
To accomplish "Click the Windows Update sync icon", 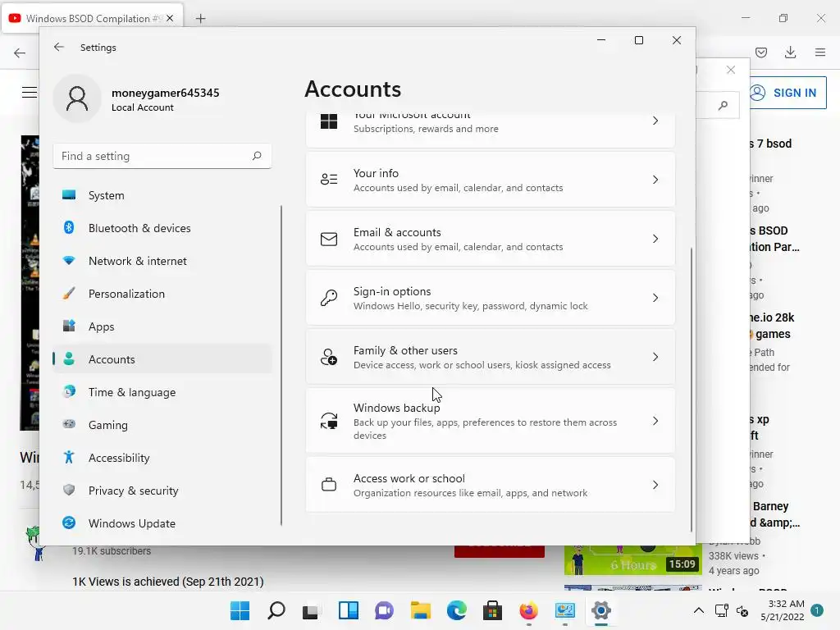I will (x=69, y=523).
